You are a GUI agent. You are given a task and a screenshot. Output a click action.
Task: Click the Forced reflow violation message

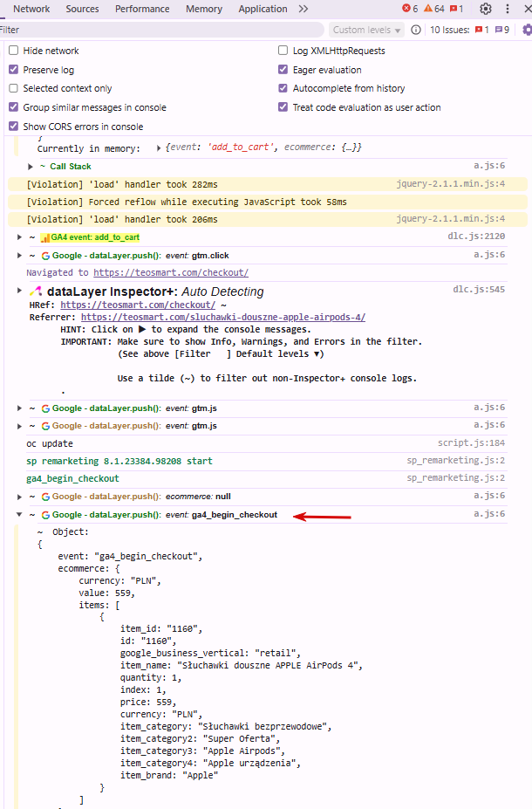tap(187, 202)
